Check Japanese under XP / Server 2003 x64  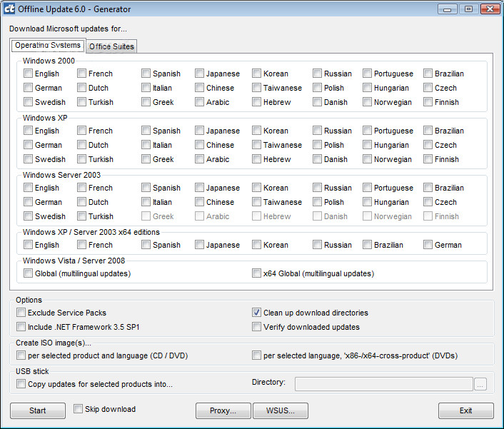[200, 245]
